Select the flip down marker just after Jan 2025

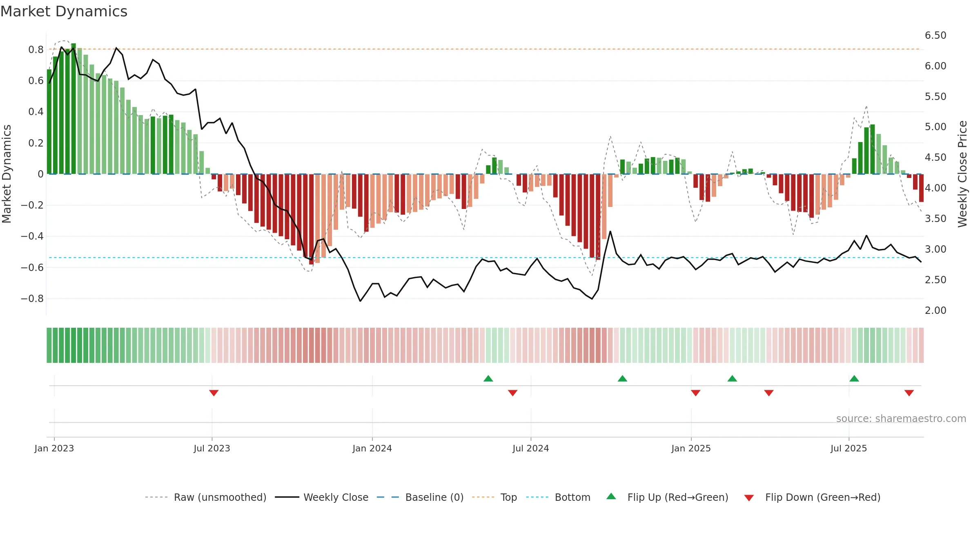(x=696, y=393)
